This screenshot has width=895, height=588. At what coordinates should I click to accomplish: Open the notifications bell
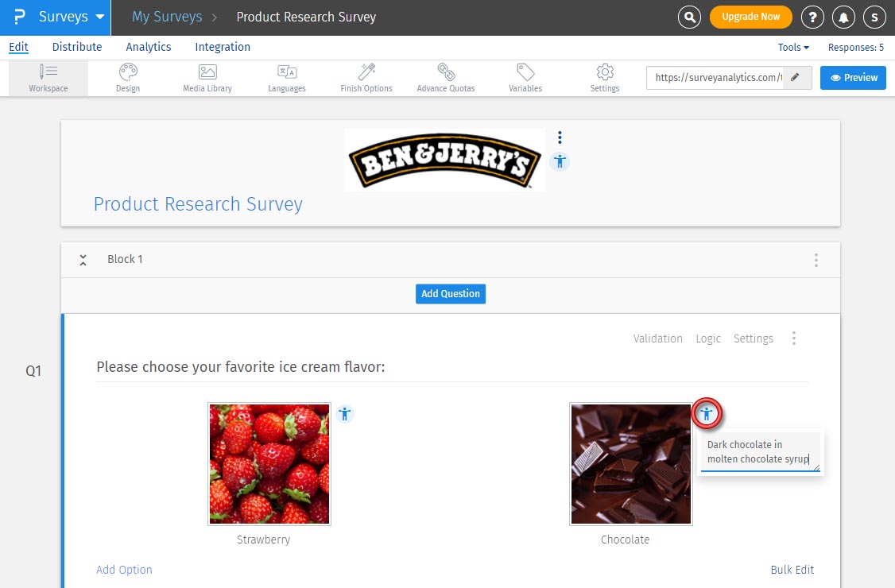coord(843,16)
